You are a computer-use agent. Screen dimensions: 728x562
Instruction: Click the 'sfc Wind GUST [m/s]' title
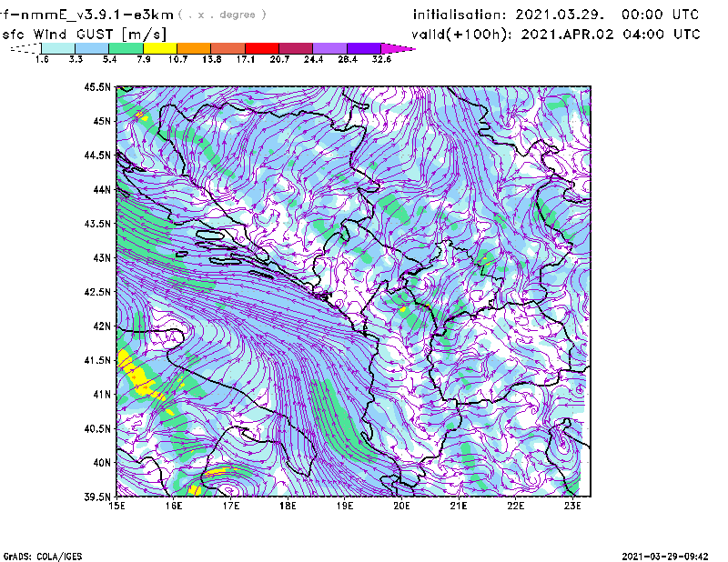(84, 35)
